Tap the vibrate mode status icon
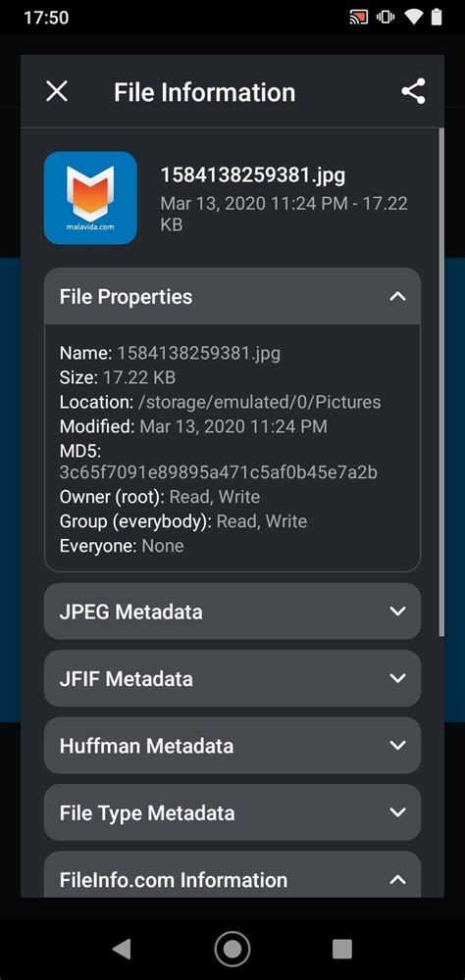Viewport: 465px width, 980px height. click(x=385, y=18)
